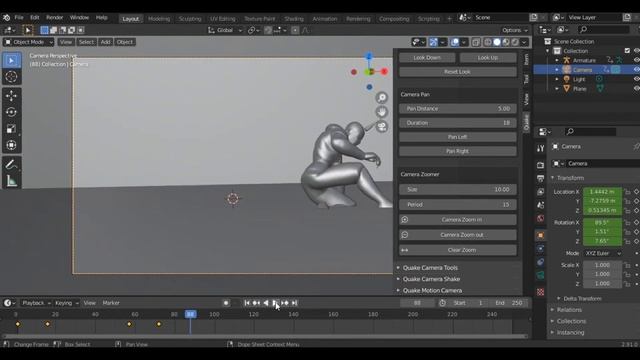The image size is (640, 360).
Task: Open the Options dropdown
Action: 514,30
